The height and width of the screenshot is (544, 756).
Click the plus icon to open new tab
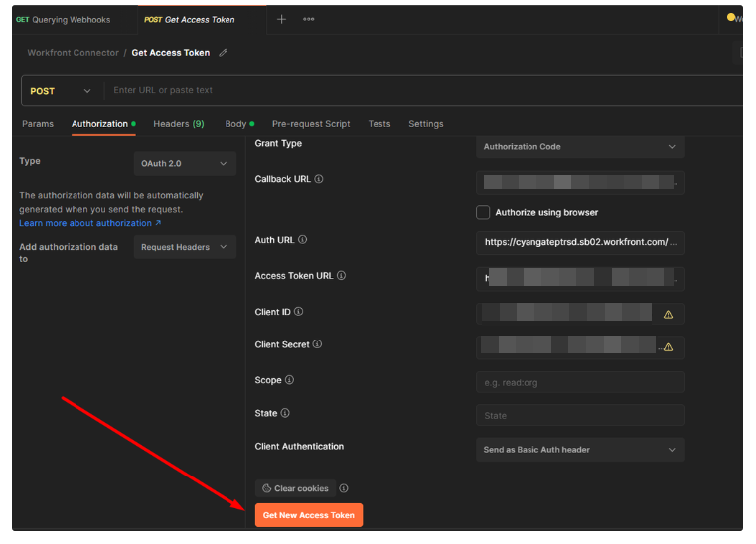[281, 19]
